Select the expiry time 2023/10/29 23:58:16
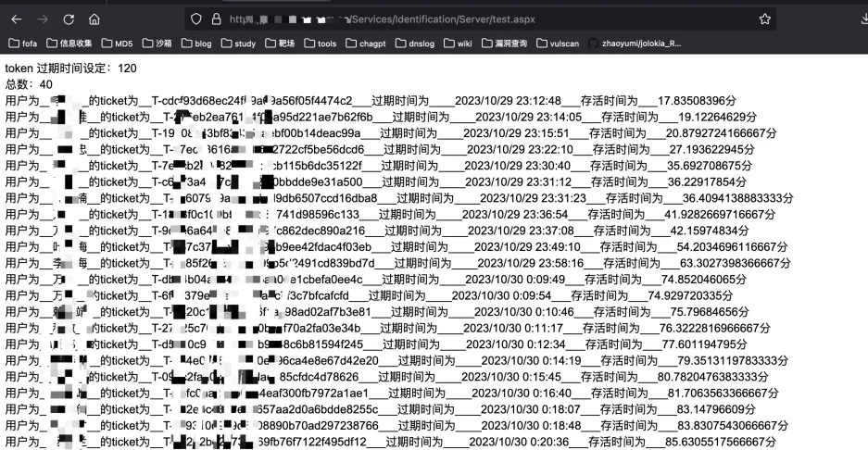This screenshot has height=450, width=868. point(530,263)
